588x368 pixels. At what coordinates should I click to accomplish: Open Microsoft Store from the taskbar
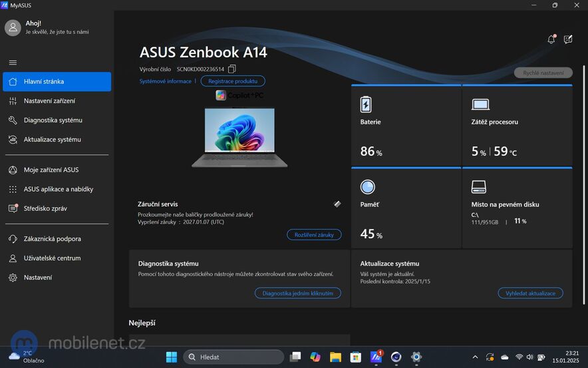click(355, 357)
